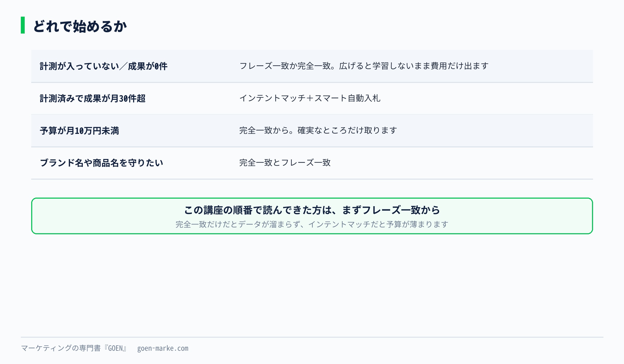
Task: Select the row label 計測済みで成果が月30件超
Action: pos(93,98)
